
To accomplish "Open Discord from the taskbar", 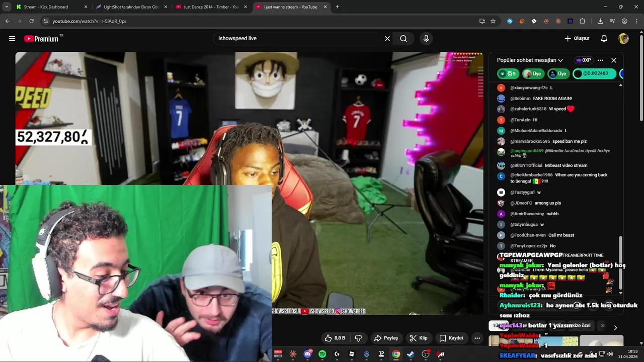I will pyautogui.click(x=308, y=354).
